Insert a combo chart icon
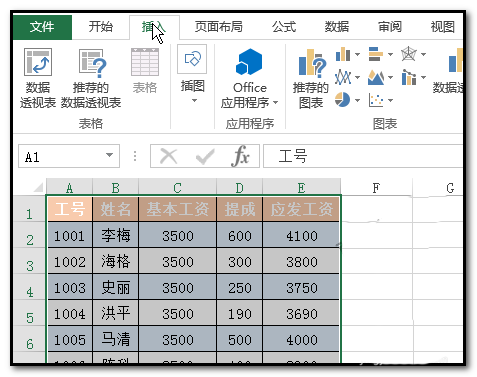This screenshot has height=377, width=477. tap(409, 77)
